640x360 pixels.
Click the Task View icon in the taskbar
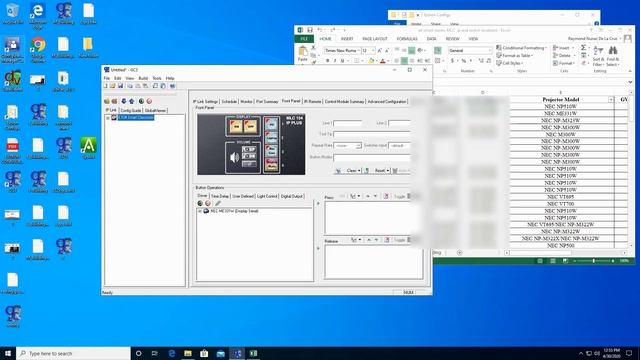155,353
